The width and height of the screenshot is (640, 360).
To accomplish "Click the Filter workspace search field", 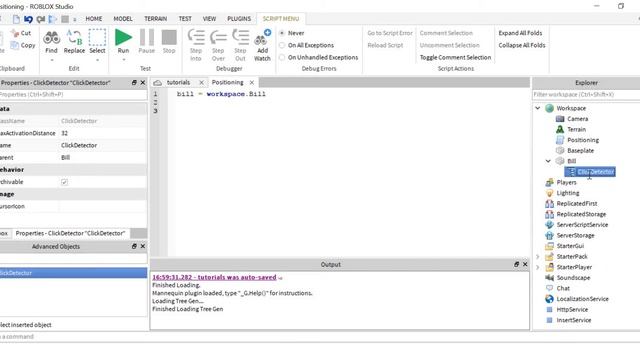I will 586,94.
